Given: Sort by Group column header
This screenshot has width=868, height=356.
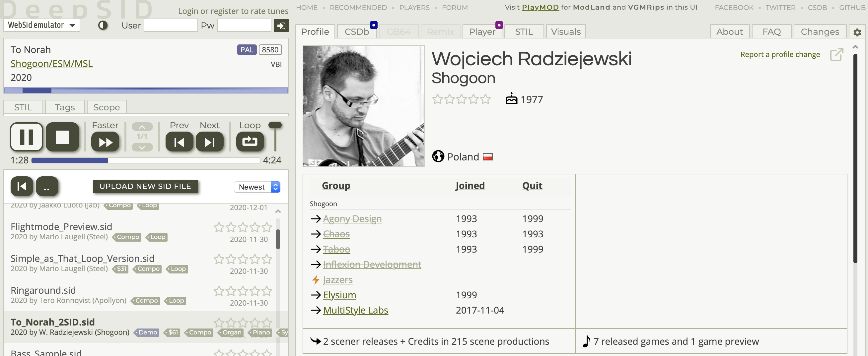Looking at the screenshot, I should 336,186.
